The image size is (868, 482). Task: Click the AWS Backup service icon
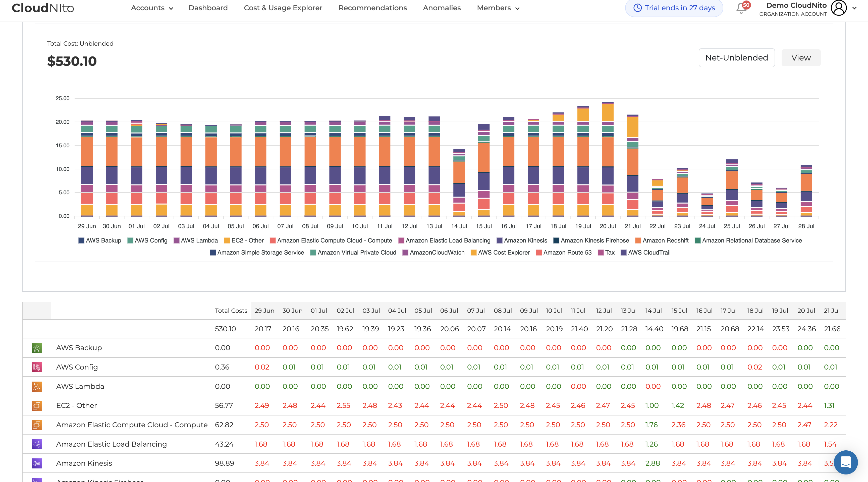[x=37, y=348]
